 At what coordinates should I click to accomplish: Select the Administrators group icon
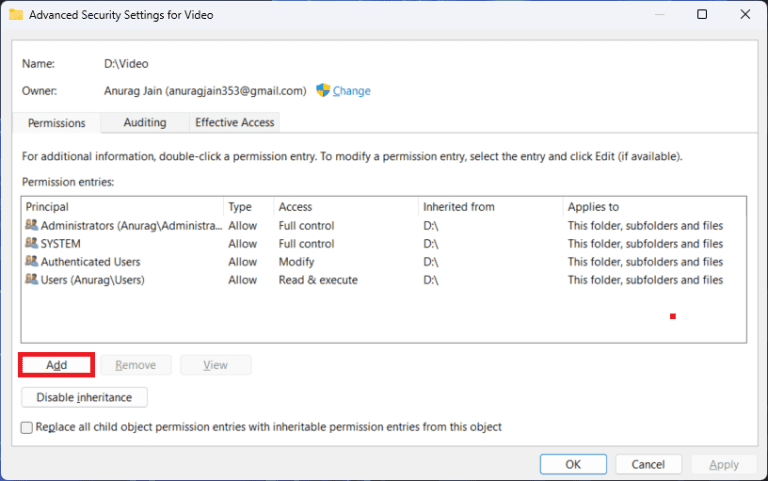tap(32, 226)
